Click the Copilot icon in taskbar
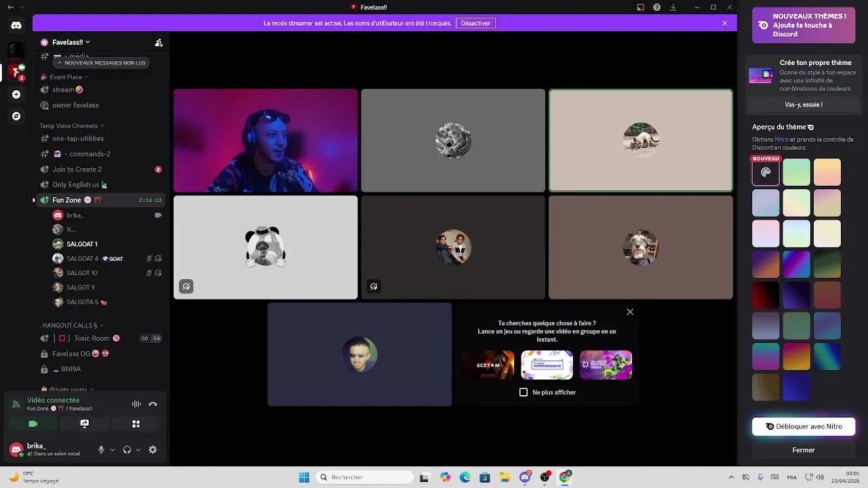The image size is (868, 488). click(x=445, y=477)
